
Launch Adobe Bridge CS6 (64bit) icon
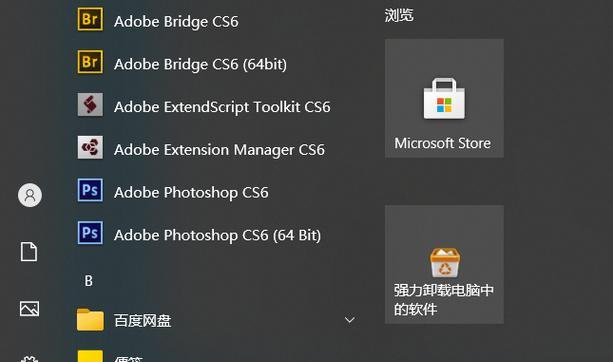coord(90,62)
